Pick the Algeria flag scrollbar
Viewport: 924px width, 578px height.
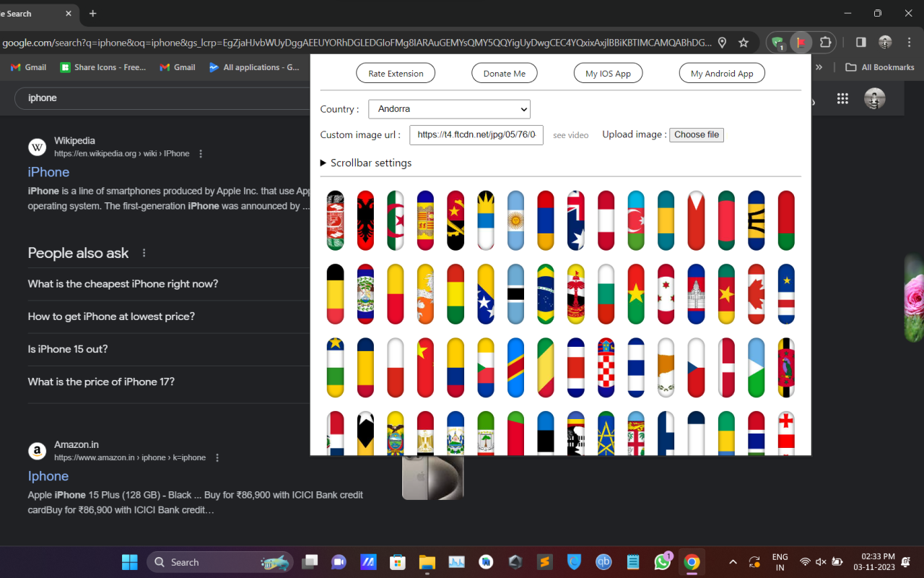[396, 220]
